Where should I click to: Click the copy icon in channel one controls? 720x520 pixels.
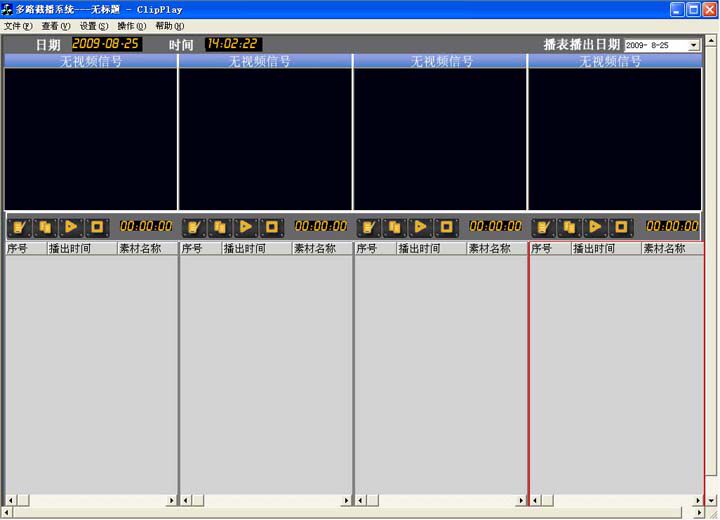[x=45, y=227]
